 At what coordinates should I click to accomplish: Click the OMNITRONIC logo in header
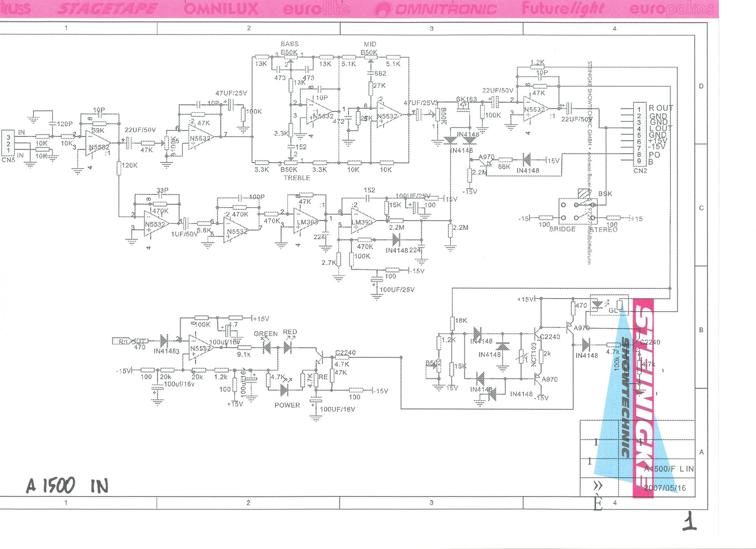pyautogui.click(x=435, y=9)
